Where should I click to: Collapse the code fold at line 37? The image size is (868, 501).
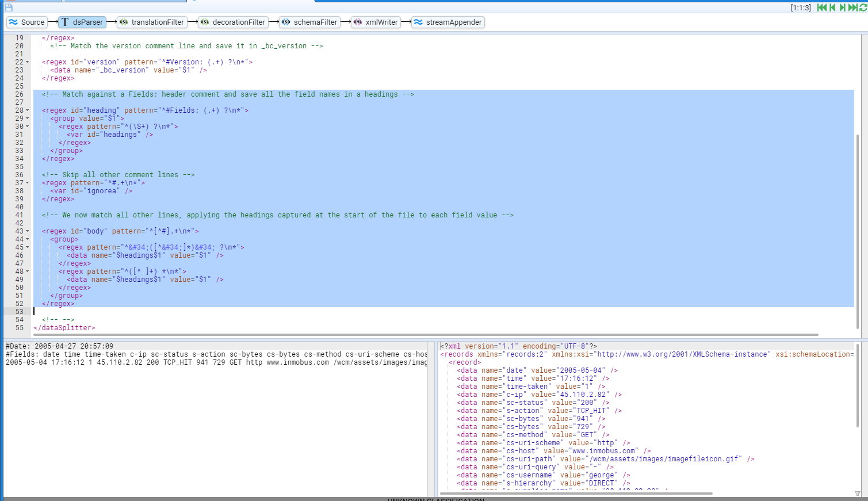click(x=27, y=183)
